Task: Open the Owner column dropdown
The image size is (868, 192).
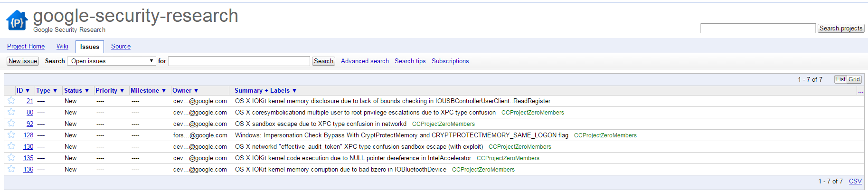Action: pyautogui.click(x=185, y=90)
